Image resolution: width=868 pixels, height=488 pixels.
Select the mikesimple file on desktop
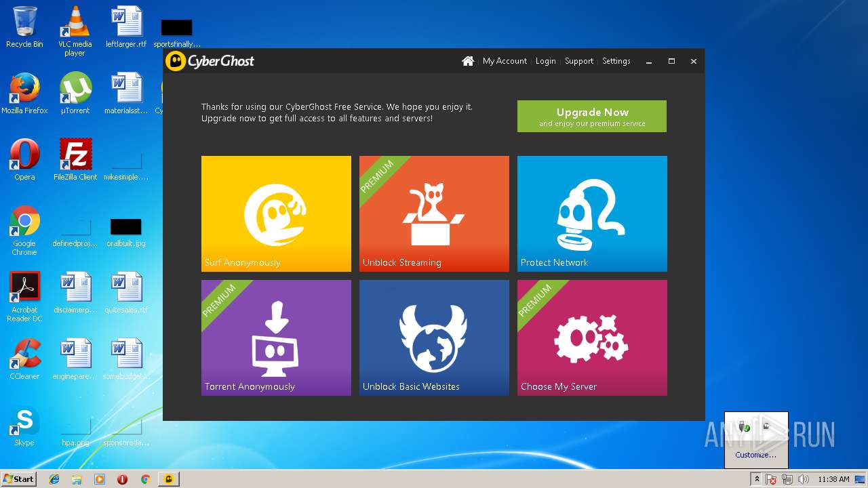click(x=126, y=167)
